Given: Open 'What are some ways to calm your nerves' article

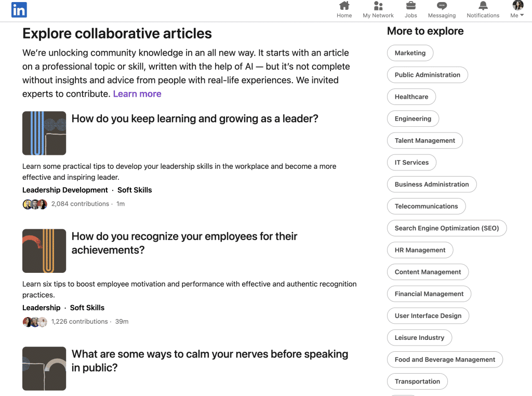Looking at the screenshot, I should tap(210, 361).
